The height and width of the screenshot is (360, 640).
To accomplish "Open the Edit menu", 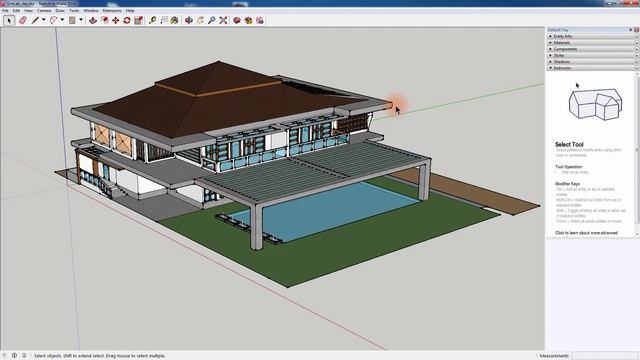I will pos(16,11).
